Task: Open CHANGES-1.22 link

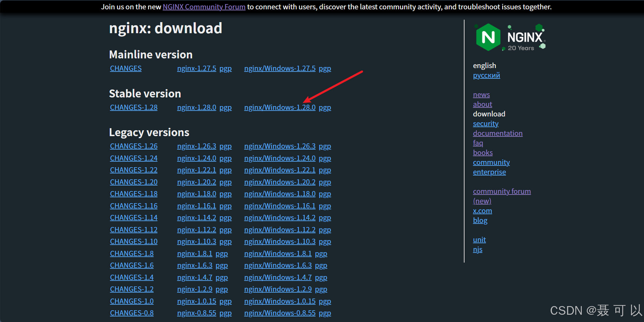Action: pos(134,170)
